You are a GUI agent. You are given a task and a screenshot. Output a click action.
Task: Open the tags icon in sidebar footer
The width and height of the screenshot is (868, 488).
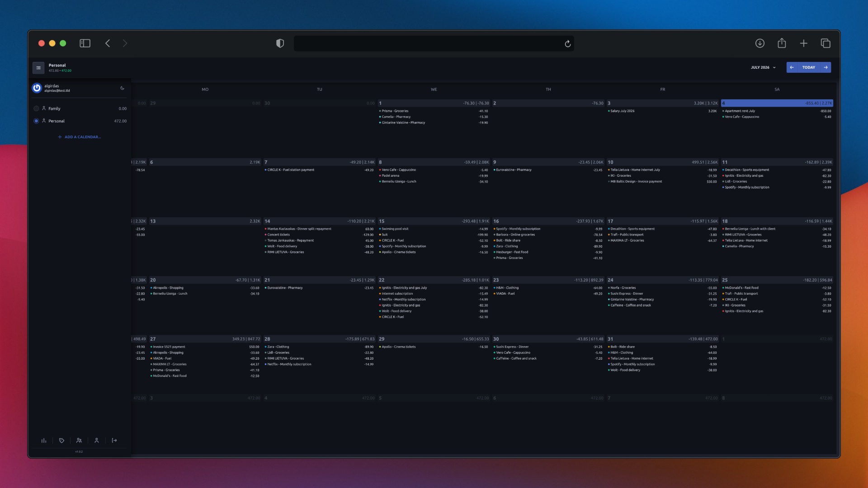61,441
